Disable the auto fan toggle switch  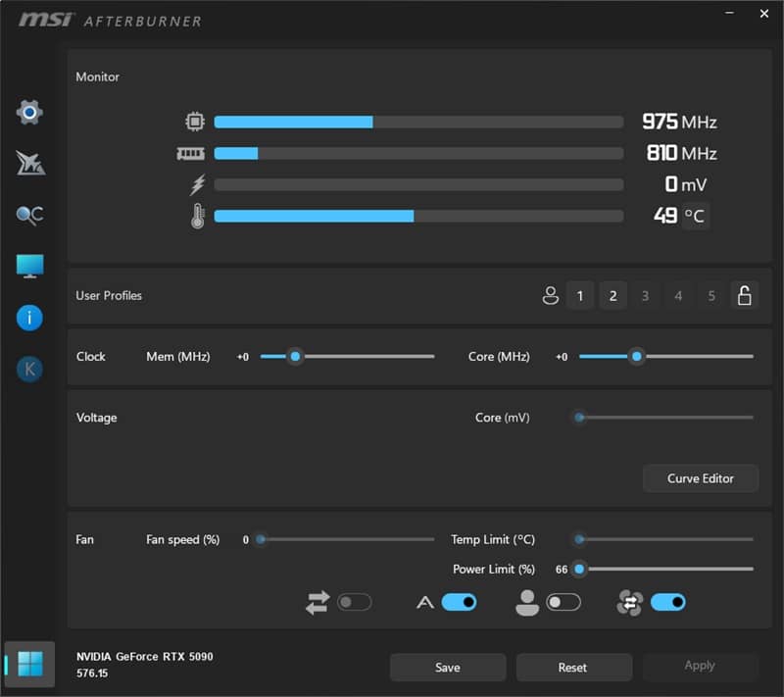click(459, 602)
